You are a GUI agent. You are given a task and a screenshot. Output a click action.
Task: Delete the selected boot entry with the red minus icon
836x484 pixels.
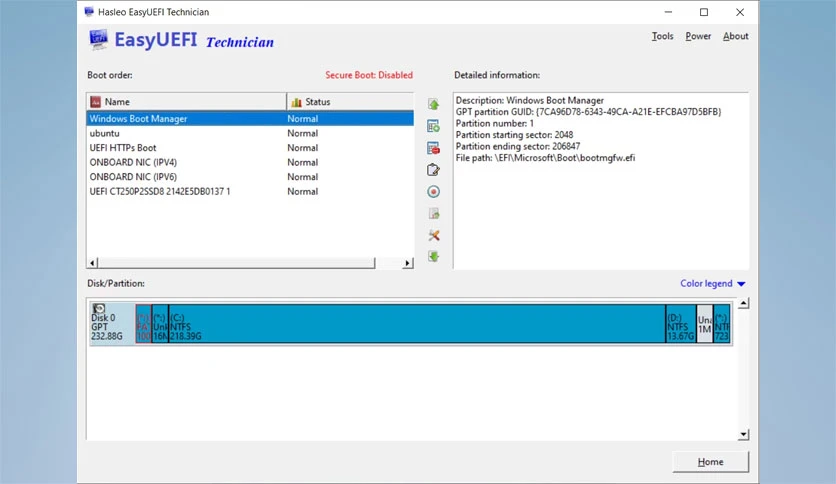[433, 148]
